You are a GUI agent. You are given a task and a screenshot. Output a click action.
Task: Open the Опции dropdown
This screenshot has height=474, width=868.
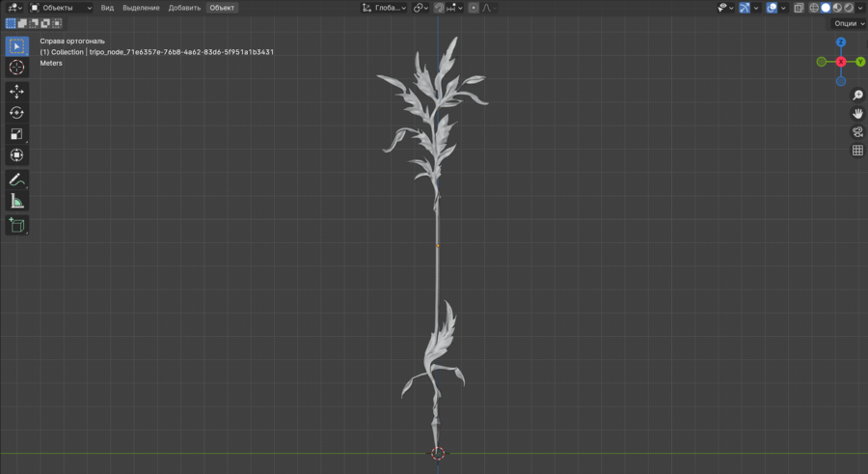pyautogui.click(x=849, y=23)
